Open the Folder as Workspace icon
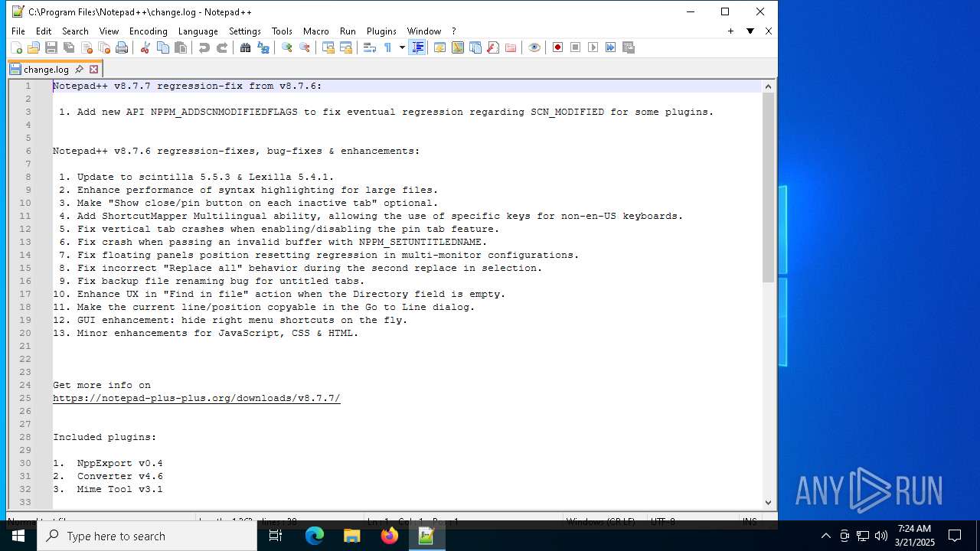 [511, 47]
